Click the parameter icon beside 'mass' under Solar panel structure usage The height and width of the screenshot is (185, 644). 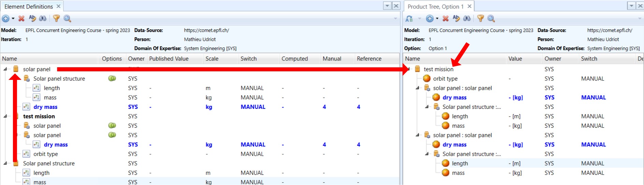coord(36,97)
